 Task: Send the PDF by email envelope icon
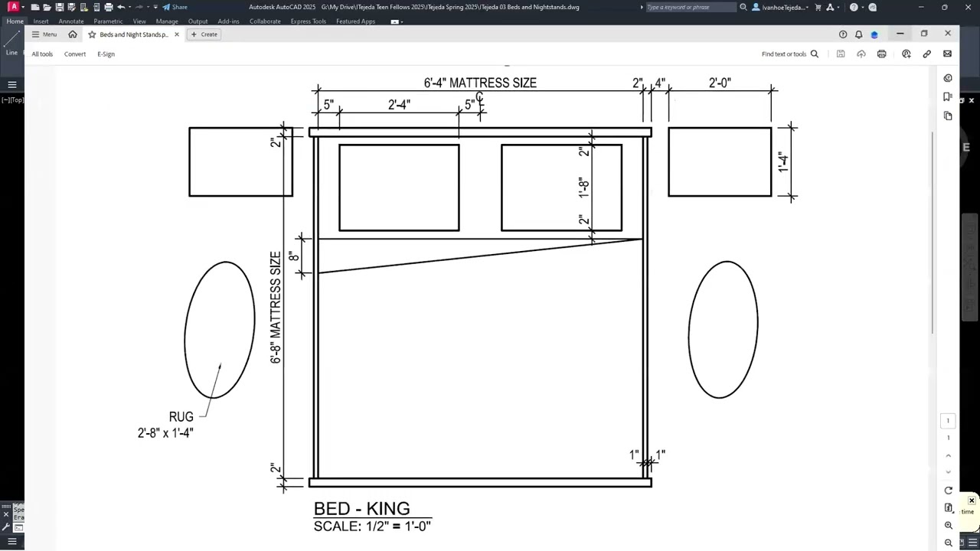pos(947,54)
